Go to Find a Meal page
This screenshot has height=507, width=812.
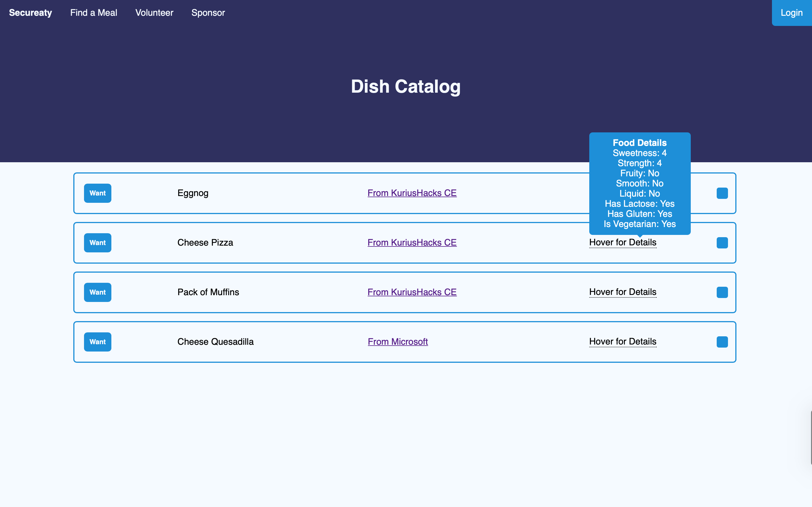pos(94,13)
